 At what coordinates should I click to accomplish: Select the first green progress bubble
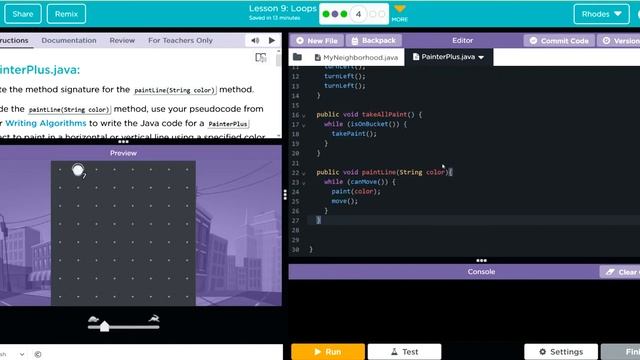tap(326, 14)
